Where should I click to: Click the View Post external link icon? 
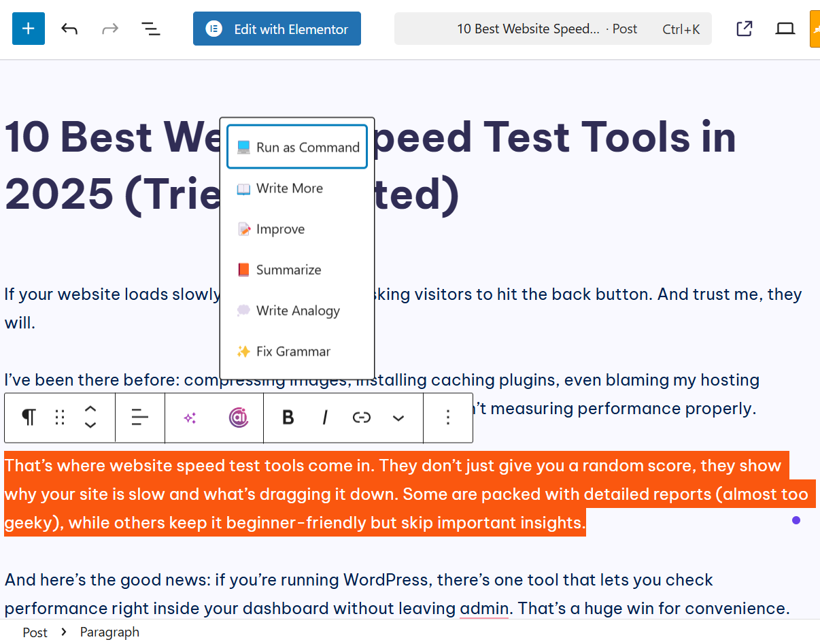(744, 29)
